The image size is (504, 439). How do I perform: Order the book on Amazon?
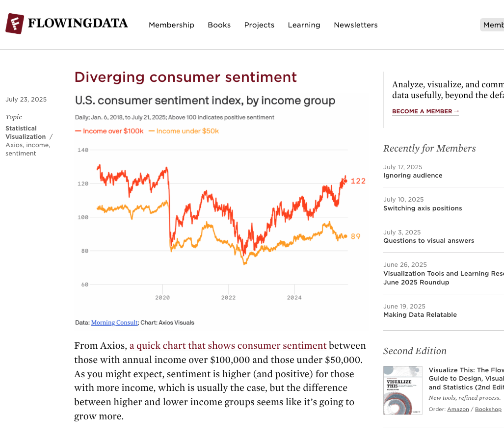(x=458, y=409)
